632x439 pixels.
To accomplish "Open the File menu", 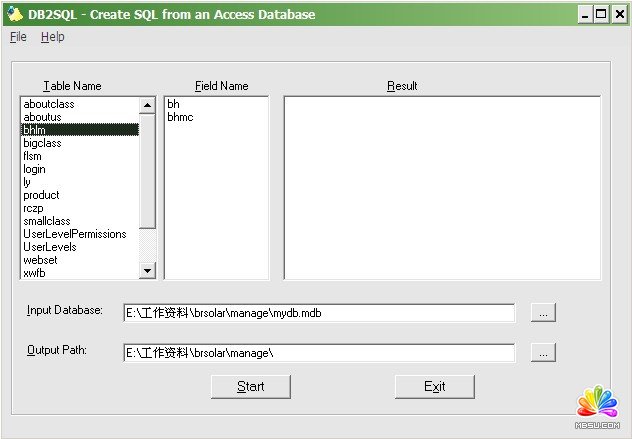I will [18, 37].
